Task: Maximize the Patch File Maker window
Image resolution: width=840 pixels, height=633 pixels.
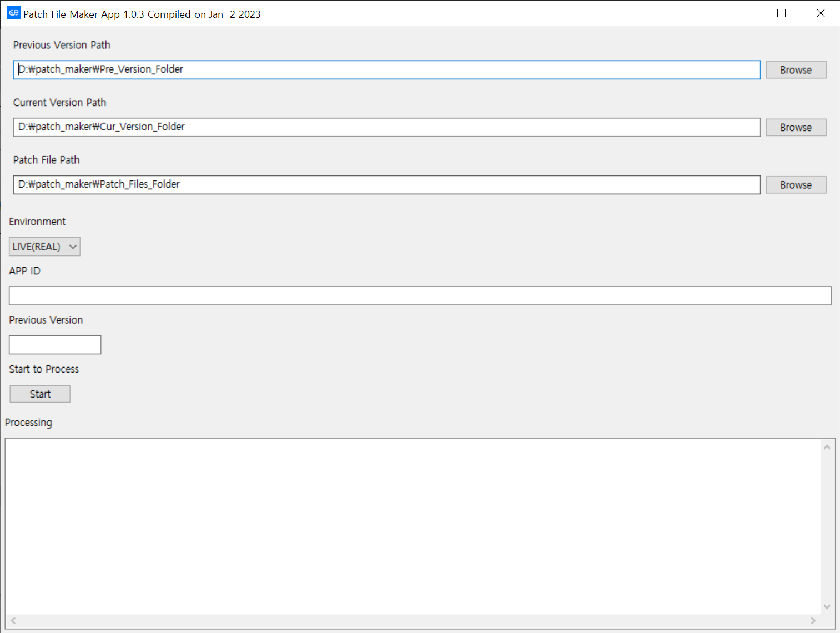Action: (x=782, y=13)
